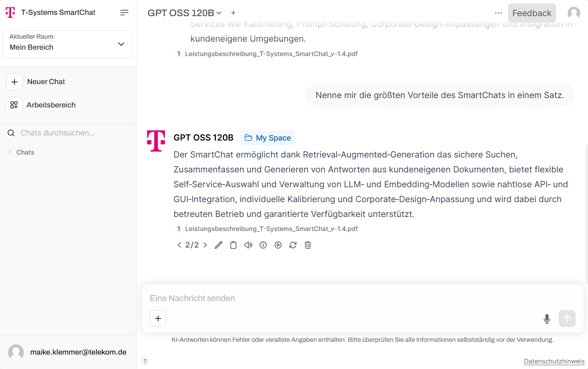This screenshot has height=369, width=588.
Task: Show generation info for the response
Action: 263,245
